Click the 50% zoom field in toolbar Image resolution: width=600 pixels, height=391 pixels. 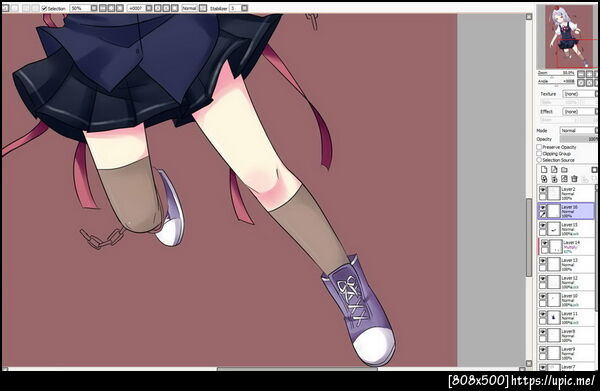(x=80, y=8)
